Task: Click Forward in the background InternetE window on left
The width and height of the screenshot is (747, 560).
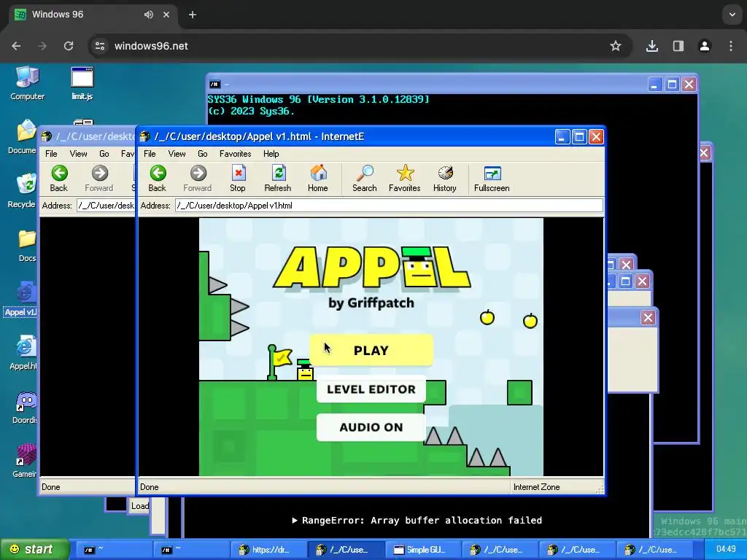Action: (x=99, y=179)
